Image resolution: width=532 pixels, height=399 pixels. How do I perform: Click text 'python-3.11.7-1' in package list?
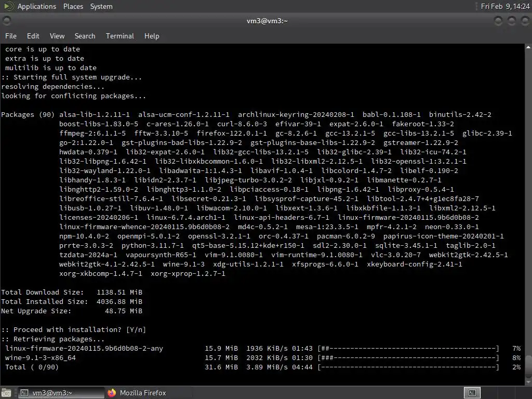(153, 246)
